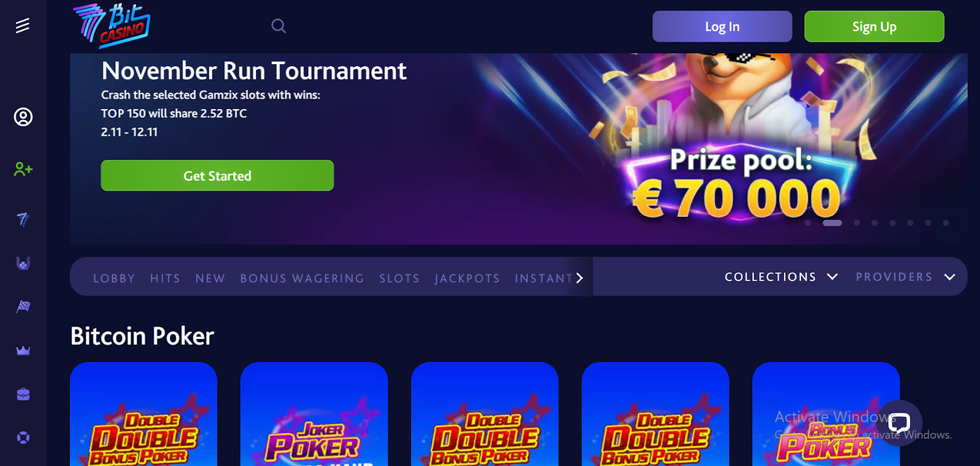980x466 pixels.
Task: Select the Jackpots tab
Action: tap(467, 279)
